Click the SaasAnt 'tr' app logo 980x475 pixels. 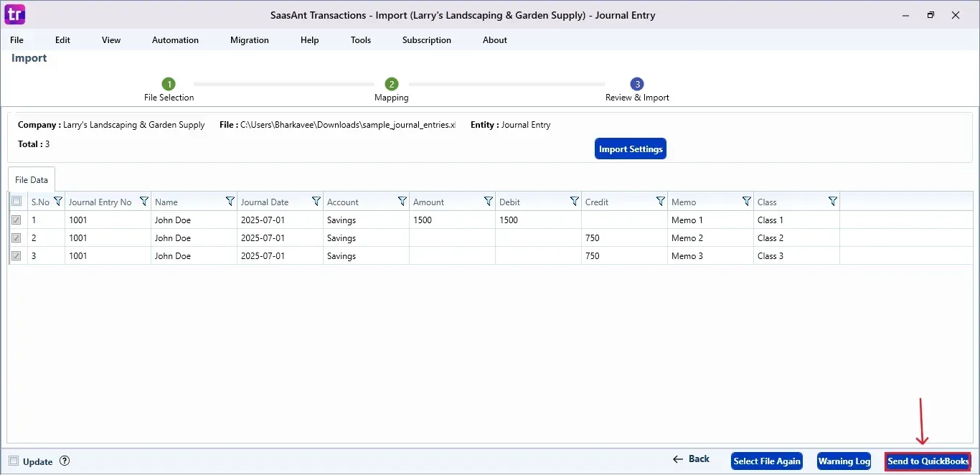[x=15, y=14]
